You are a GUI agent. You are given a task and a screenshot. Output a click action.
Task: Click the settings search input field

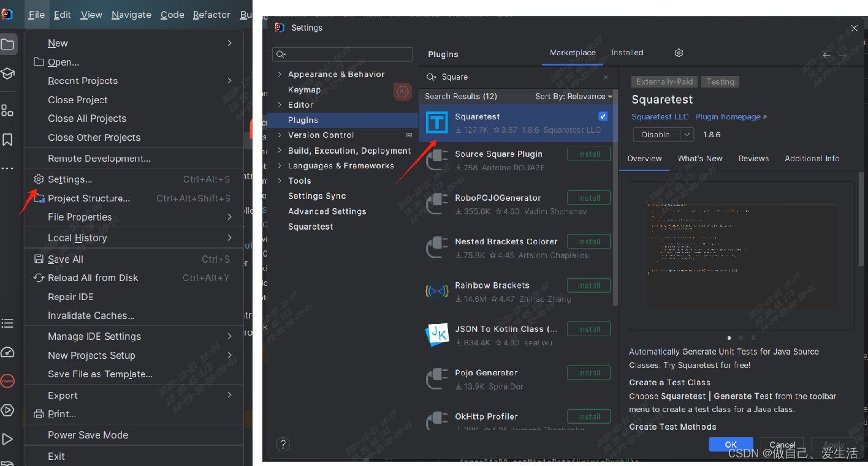[x=343, y=54]
